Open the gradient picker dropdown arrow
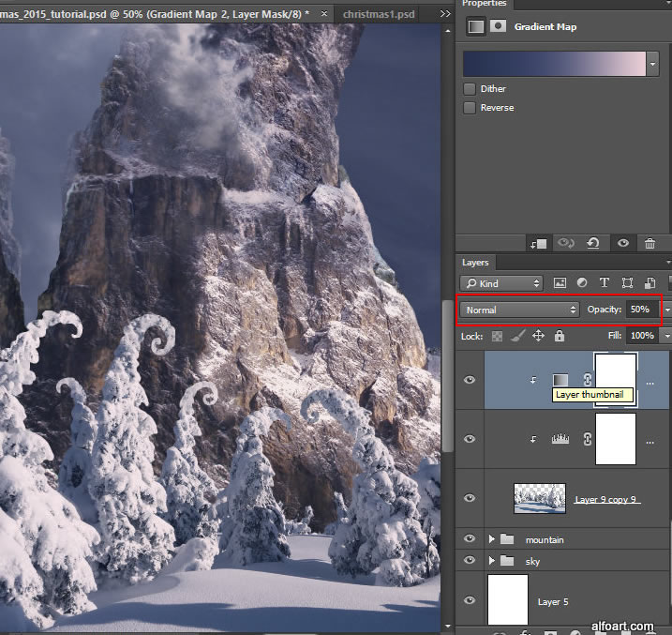This screenshot has width=672, height=635. click(652, 64)
